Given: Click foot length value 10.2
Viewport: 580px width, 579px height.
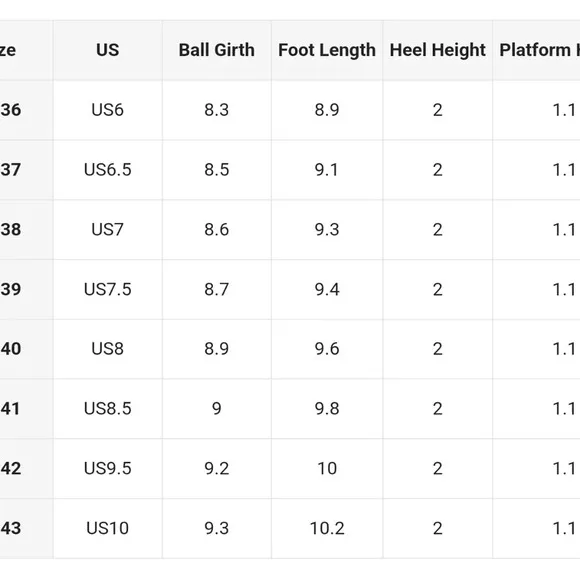Looking at the screenshot, I should [327, 528].
